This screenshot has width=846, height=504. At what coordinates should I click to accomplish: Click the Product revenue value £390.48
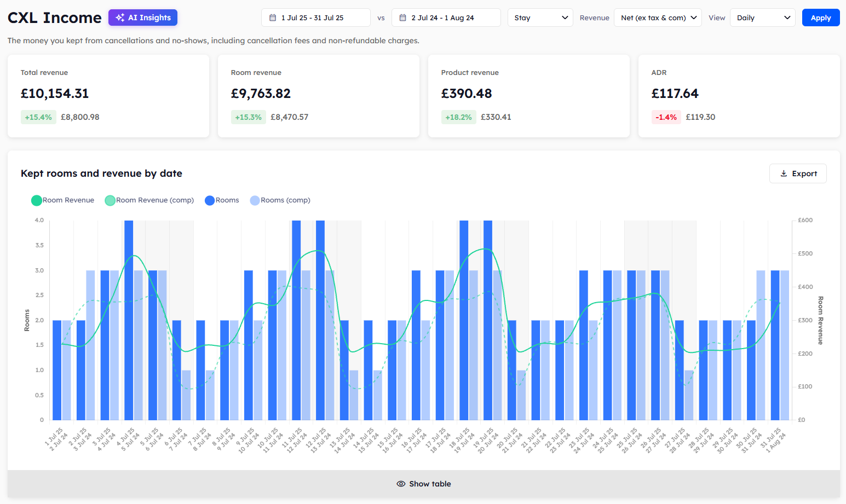click(x=467, y=94)
